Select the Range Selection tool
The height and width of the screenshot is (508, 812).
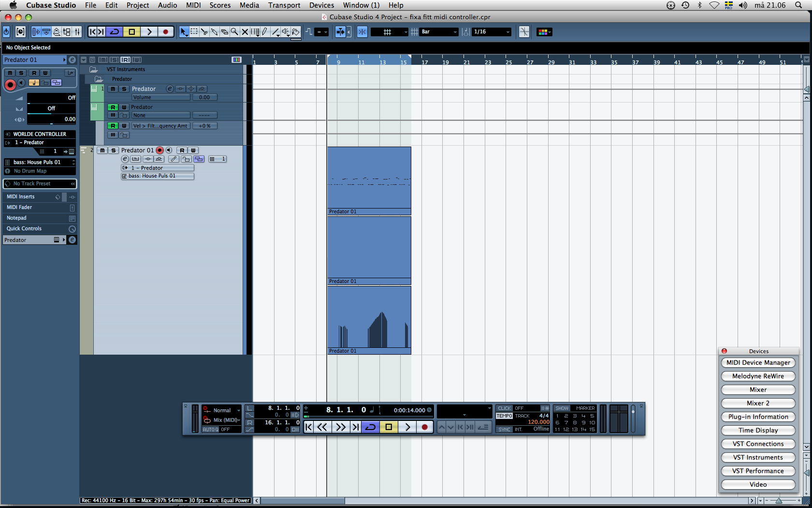(x=194, y=32)
